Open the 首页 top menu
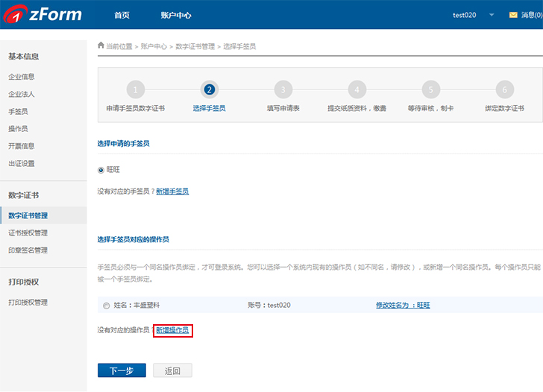 [x=122, y=15]
